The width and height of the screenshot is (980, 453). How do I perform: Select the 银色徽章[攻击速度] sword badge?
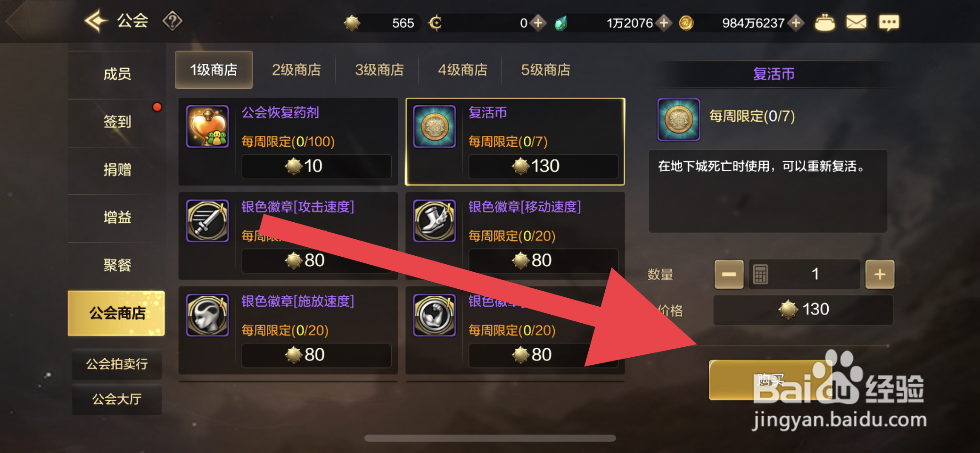(288, 236)
